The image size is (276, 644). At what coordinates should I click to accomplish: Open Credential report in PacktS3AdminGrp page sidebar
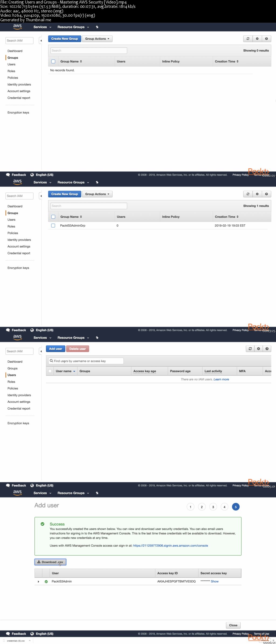[x=19, y=253]
